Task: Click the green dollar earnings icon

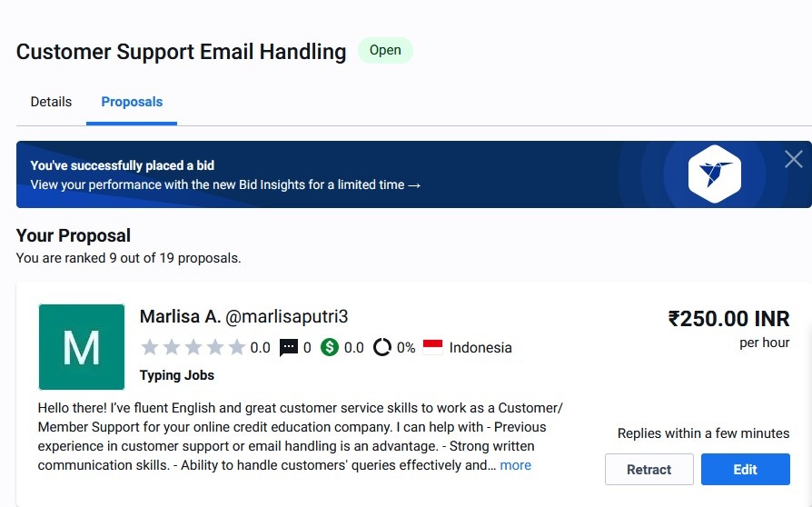Action: tap(330, 347)
